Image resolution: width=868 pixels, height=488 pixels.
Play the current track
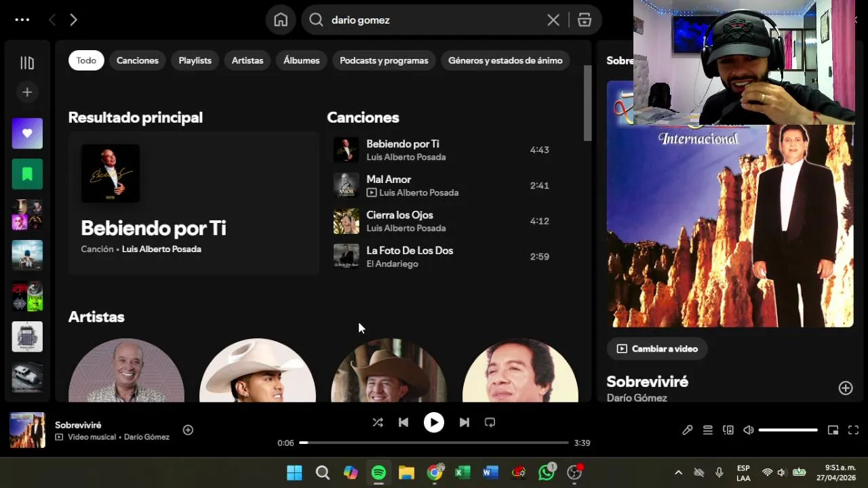click(x=434, y=422)
